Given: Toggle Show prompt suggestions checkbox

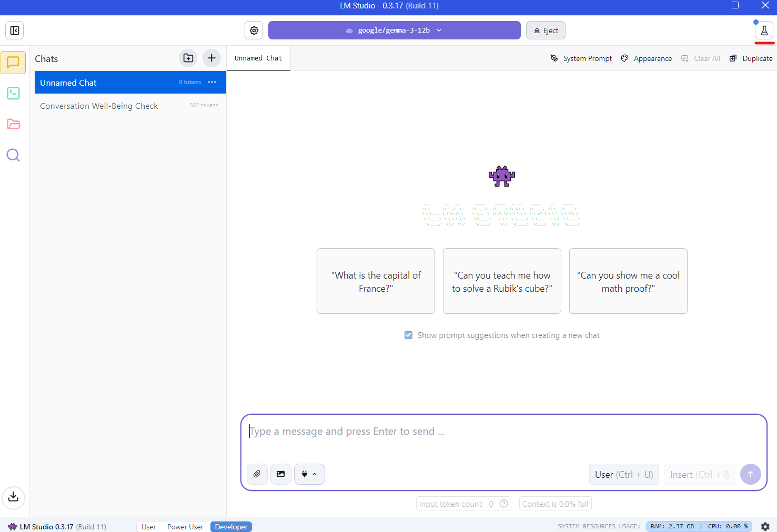Looking at the screenshot, I should (x=408, y=335).
